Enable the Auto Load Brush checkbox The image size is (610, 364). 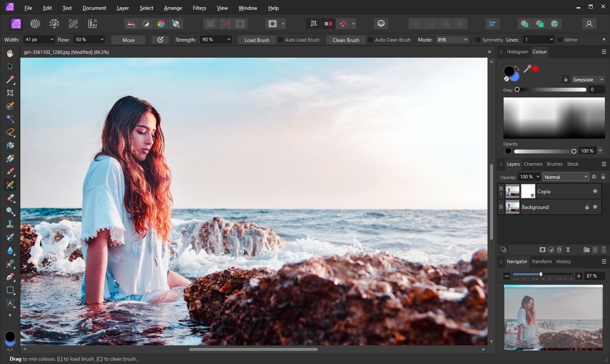pos(281,40)
